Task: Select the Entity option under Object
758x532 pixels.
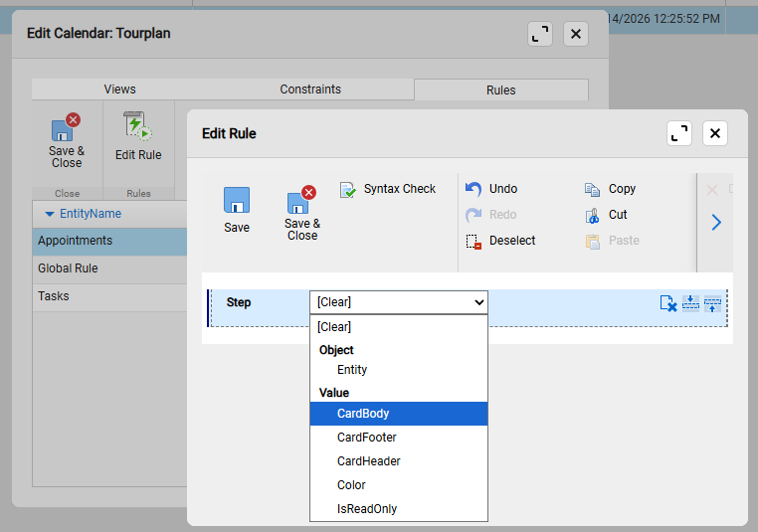Action: coord(352,370)
